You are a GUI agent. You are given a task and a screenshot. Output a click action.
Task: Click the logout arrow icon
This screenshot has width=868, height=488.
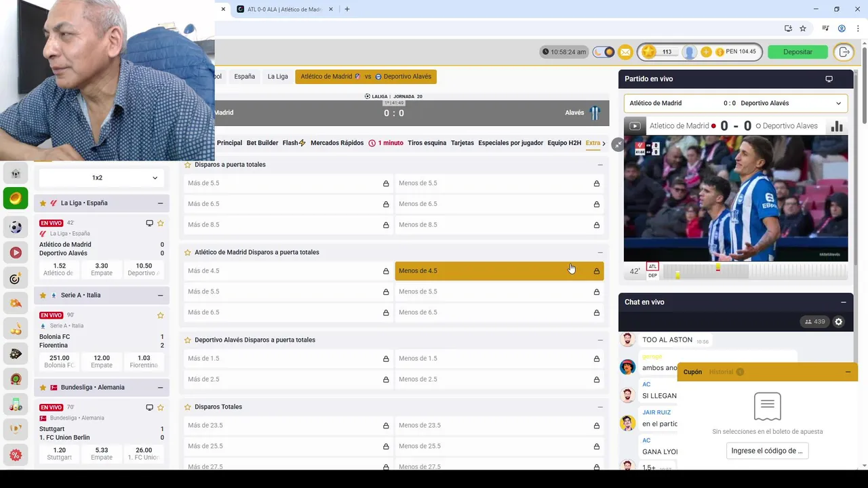[x=844, y=52]
